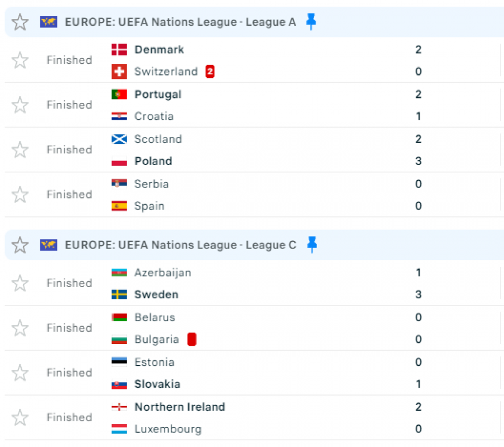Unpin the UEFA Nations League A competition

(311, 22)
